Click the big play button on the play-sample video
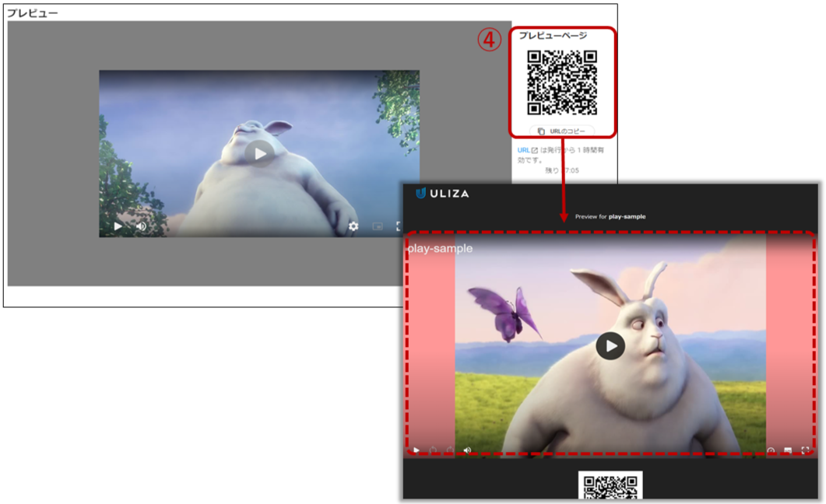The width and height of the screenshot is (826, 504). click(610, 345)
